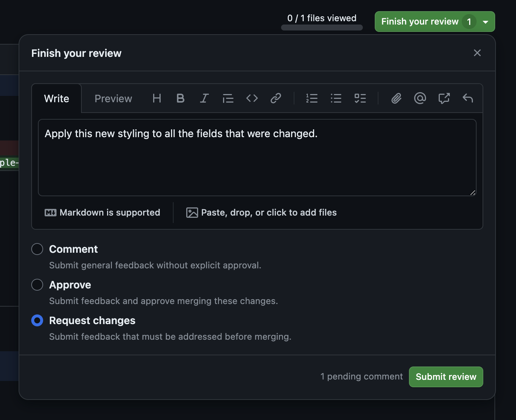
Task: Click the 1 pending comment text
Action: coord(362,377)
